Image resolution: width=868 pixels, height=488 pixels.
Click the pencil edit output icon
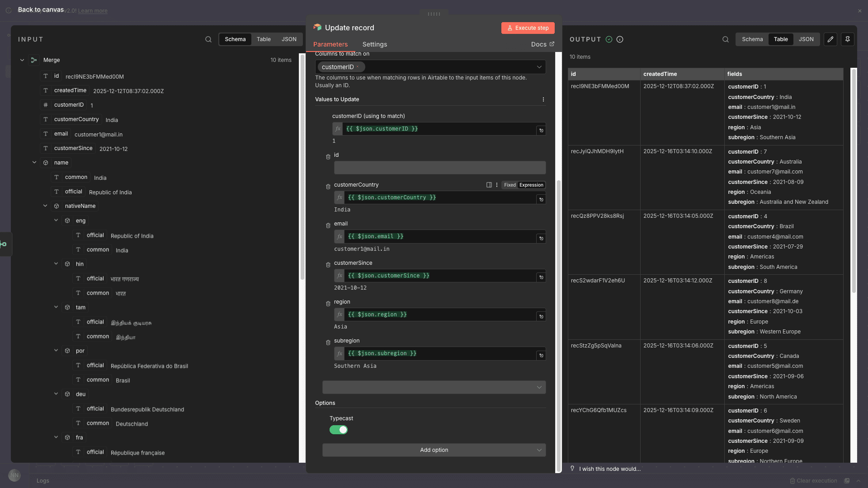click(x=830, y=39)
